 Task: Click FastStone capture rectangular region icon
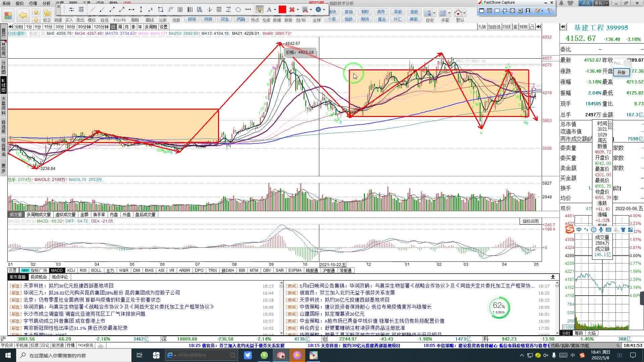497,11
